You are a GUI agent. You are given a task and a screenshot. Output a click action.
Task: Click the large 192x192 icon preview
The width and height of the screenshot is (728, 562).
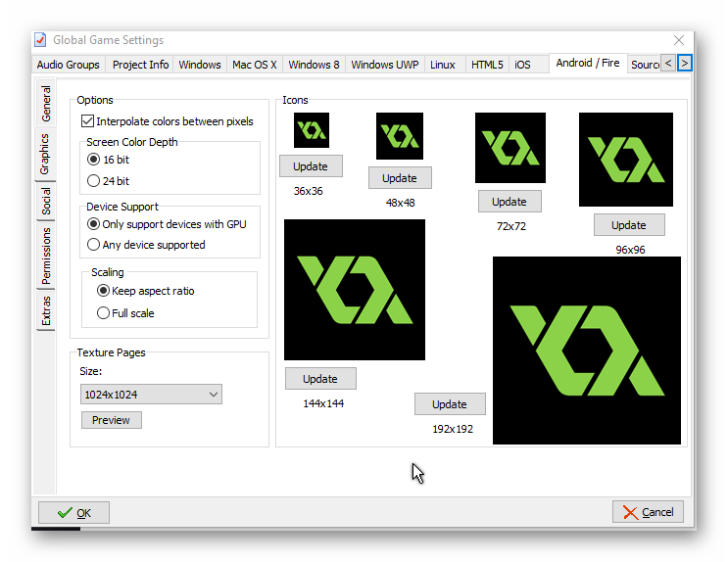click(x=587, y=351)
